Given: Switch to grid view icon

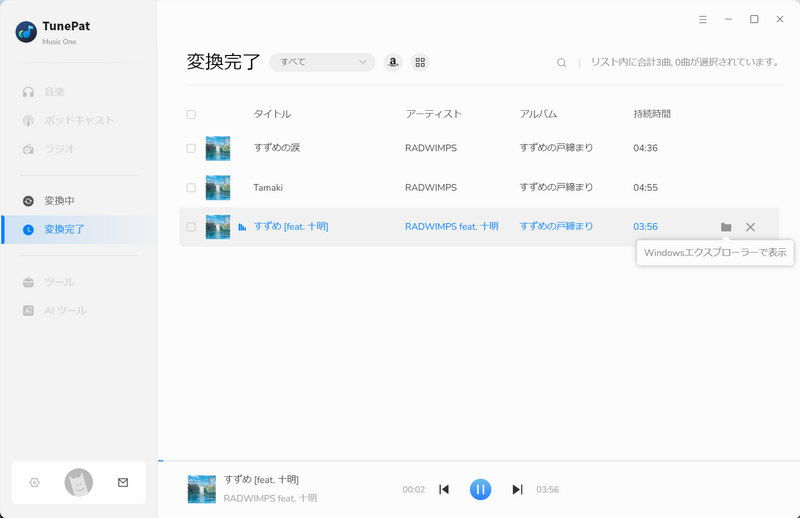Looking at the screenshot, I should coord(420,62).
